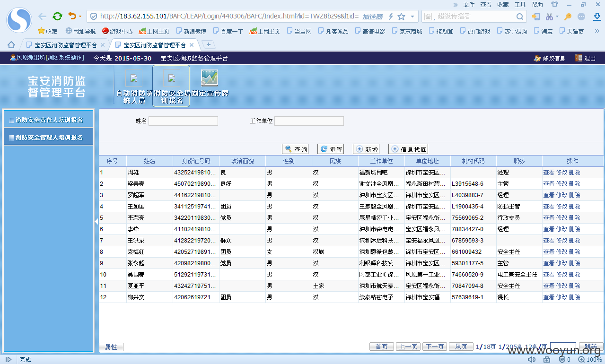Go to 下一页 next page
Screen dimensions: 605x364
pos(435,347)
